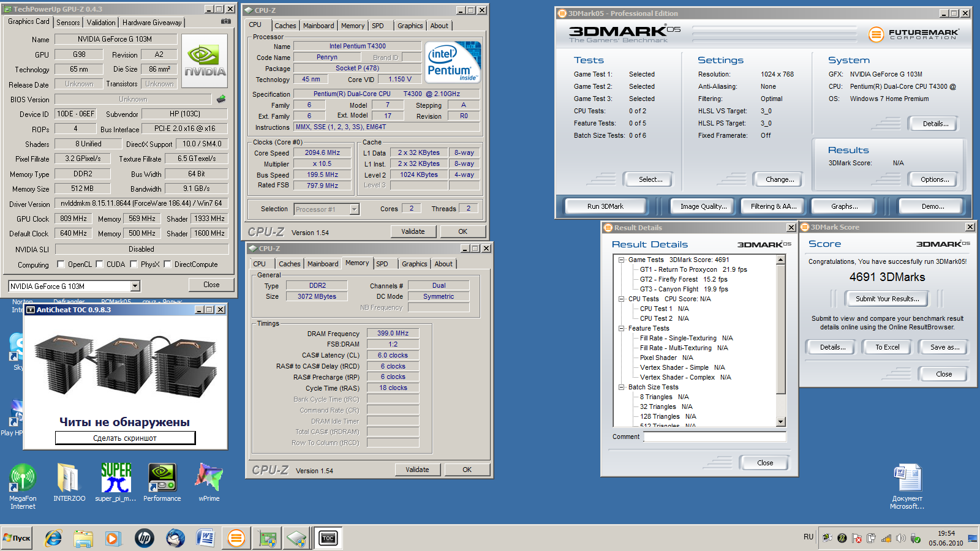Click Change settings button in 3DMark05
980x551 pixels.
(780, 179)
